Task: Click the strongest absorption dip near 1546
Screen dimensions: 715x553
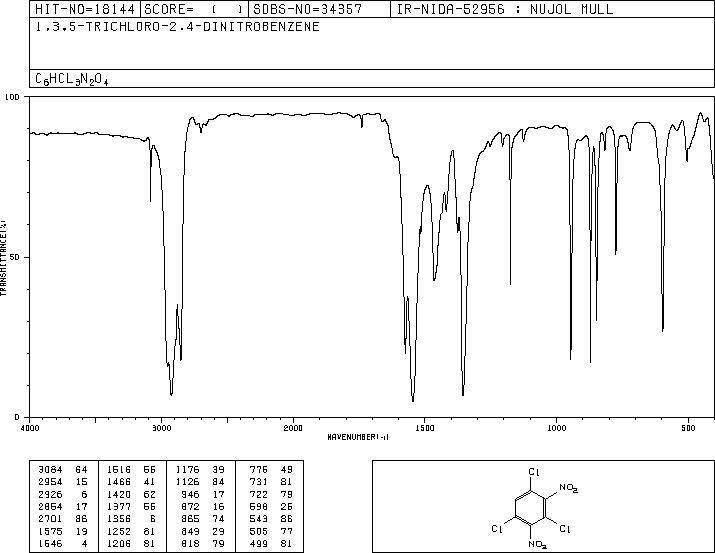Action: coord(413,399)
